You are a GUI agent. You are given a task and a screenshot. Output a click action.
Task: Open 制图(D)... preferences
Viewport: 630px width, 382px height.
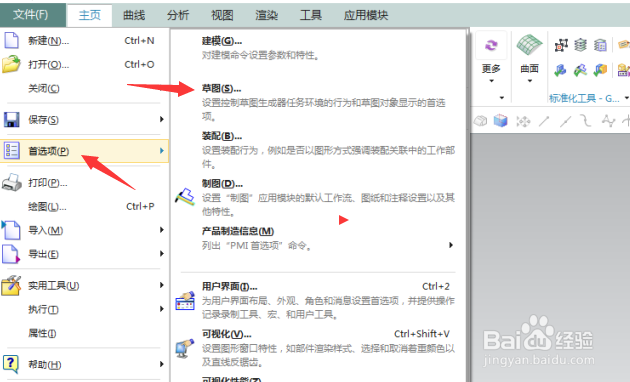coord(222,184)
